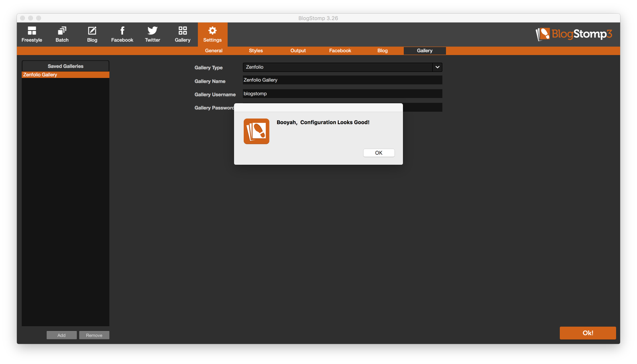Image resolution: width=637 pixels, height=364 pixels.
Task: Open the Output settings tab
Action: pos(298,51)
